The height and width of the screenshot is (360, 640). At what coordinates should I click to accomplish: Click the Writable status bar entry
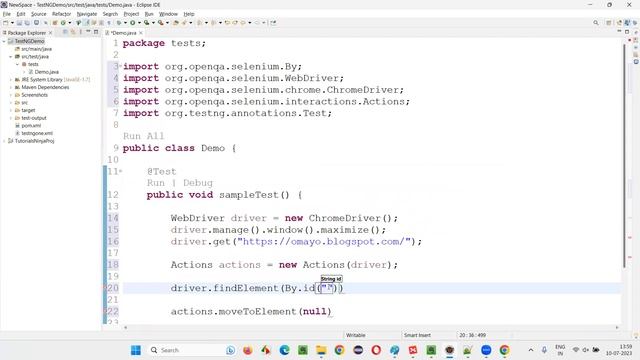pyautogui.click(x=356, y=335)
